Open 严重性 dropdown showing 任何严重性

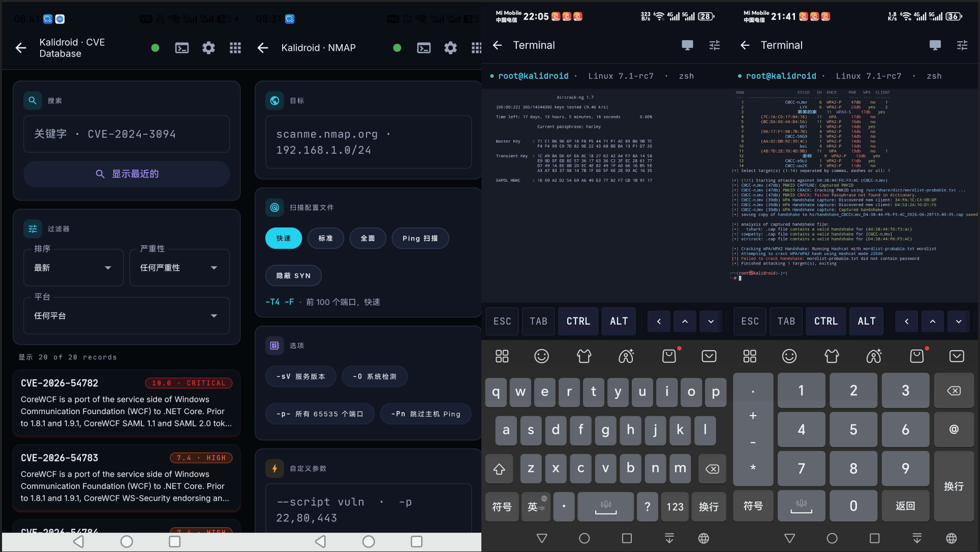point(179,268)
